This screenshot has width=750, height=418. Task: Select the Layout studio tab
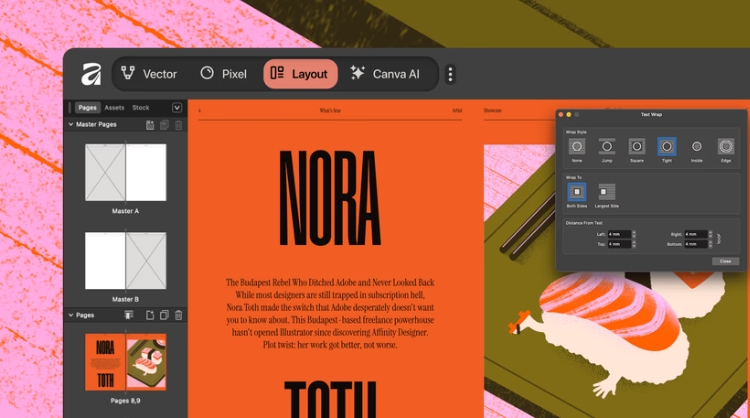tap(300, 74)
